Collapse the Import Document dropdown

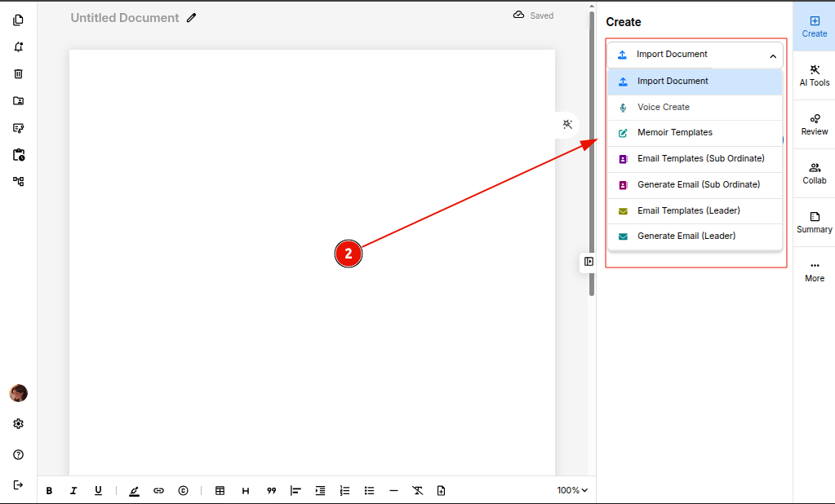(772, 55)
